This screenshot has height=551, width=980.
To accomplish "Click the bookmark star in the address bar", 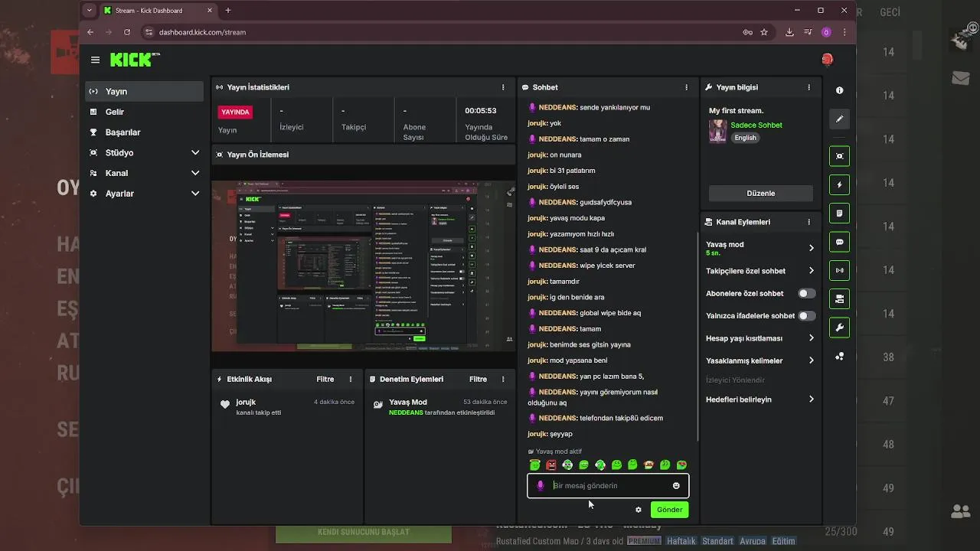I will coord(764,32).
